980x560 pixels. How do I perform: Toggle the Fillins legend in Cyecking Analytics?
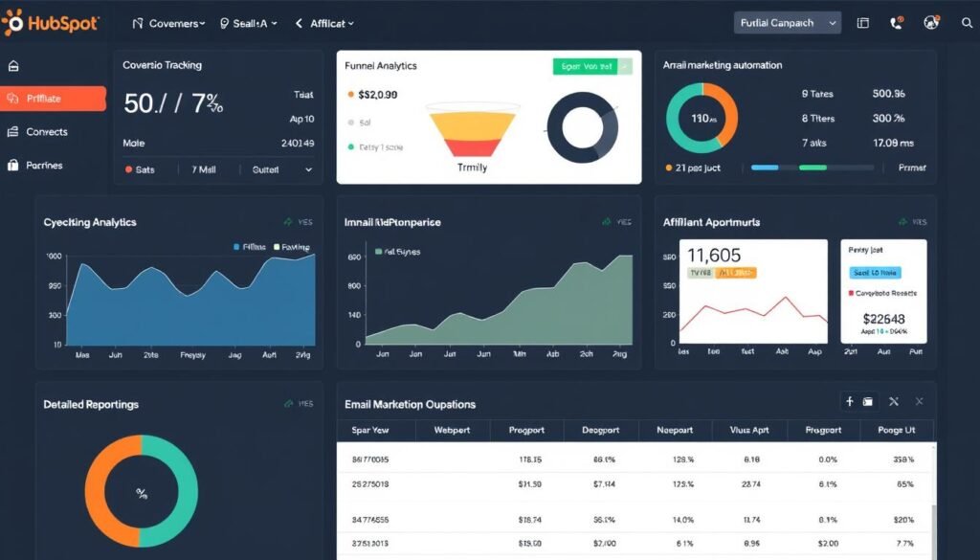[250, 246]
